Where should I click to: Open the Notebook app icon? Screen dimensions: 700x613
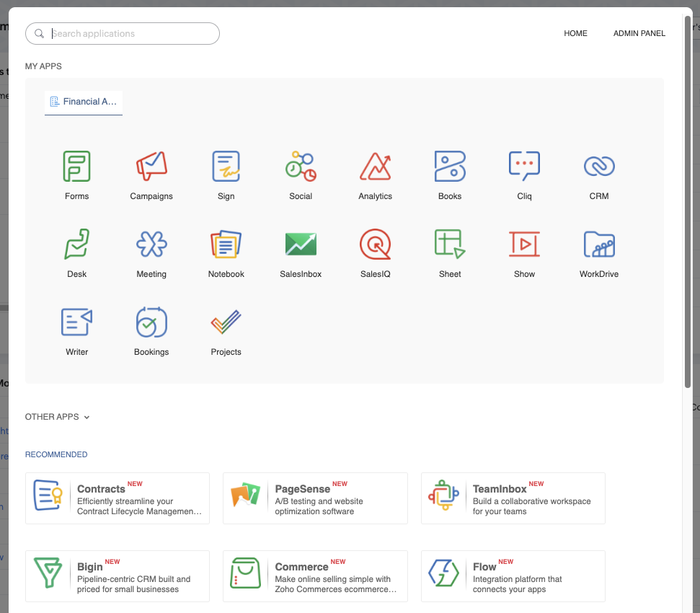(x=226, y=244)
